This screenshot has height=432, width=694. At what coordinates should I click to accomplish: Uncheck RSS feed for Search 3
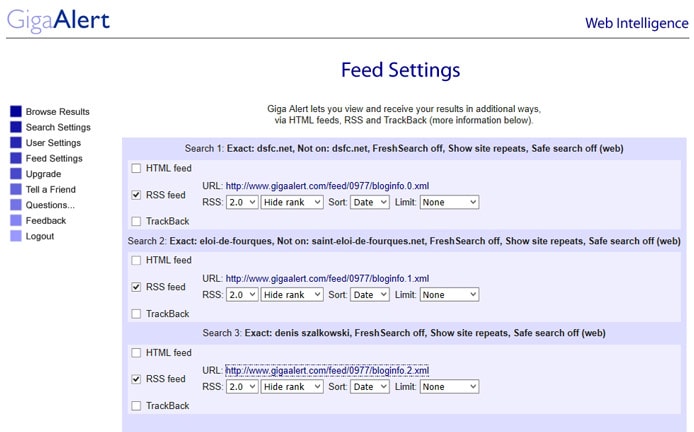click(x=136, y=379)
